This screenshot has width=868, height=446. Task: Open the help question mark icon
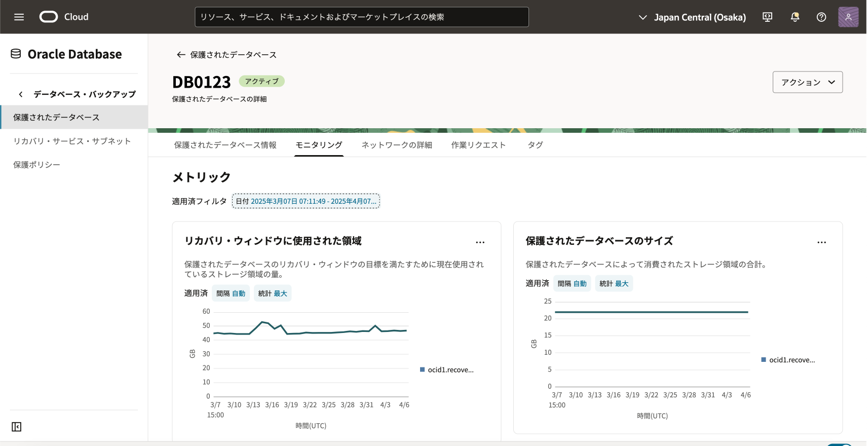point(821,17)
